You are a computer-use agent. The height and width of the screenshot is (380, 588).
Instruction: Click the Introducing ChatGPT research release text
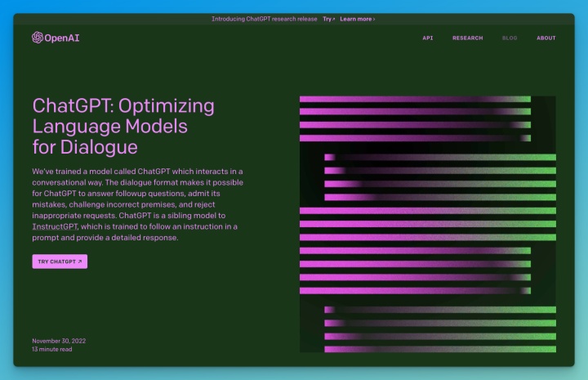coord(264,19)
